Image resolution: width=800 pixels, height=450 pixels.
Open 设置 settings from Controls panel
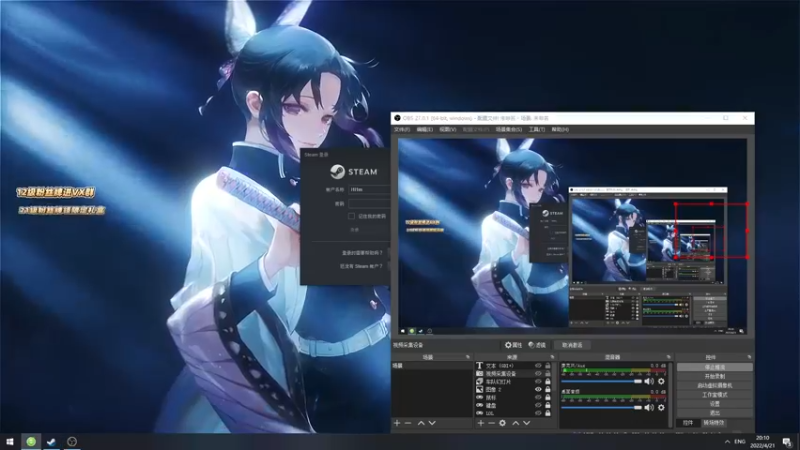[714, 404]
